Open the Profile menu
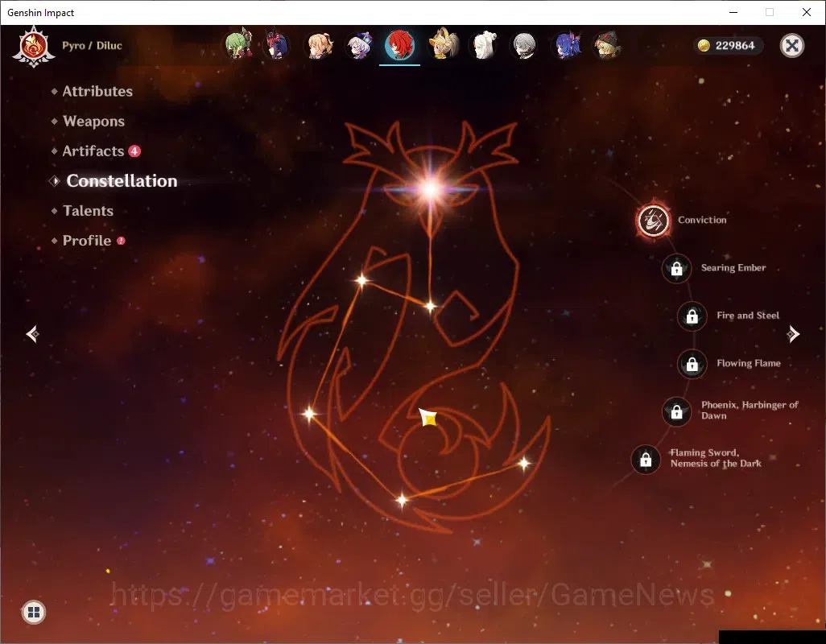 click(x=86, y=241)
